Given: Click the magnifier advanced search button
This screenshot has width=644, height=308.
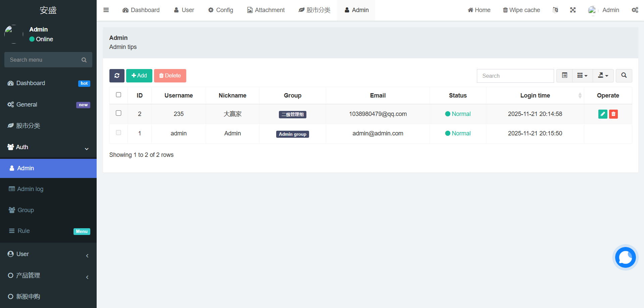Looking at the screenshot, I should 624,76.
